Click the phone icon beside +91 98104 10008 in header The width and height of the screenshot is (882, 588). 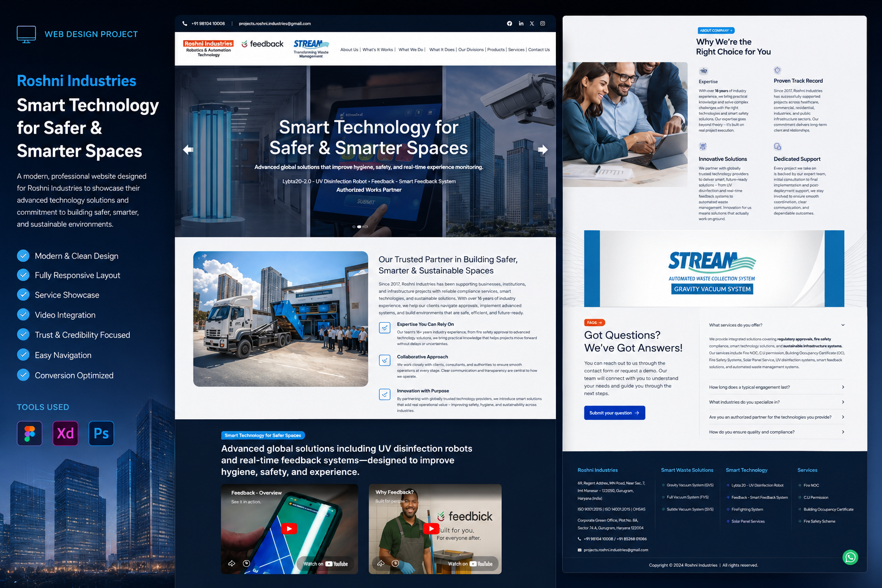pyautogui.click(x=184, y=24)
